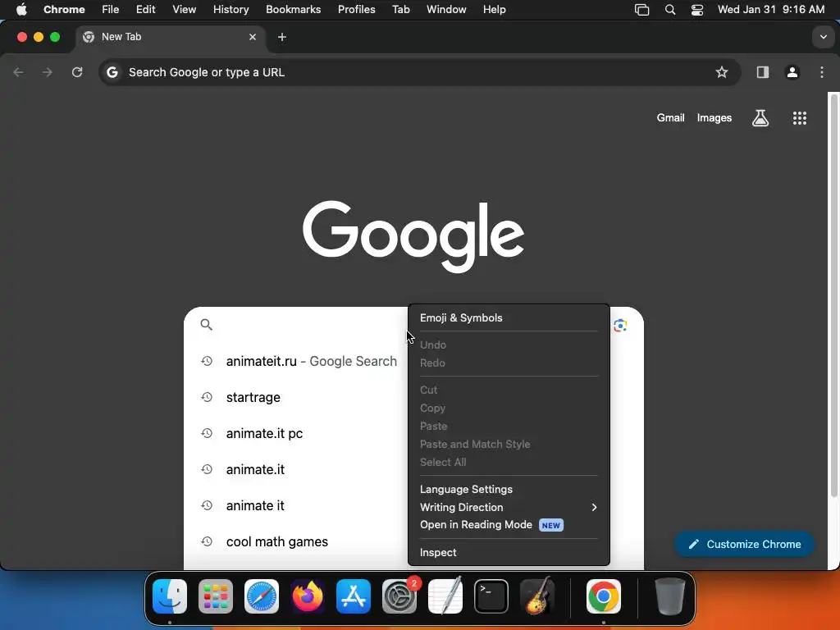Open a new tab with plus button
The image size is (840, 630).
tap(282, 37)
